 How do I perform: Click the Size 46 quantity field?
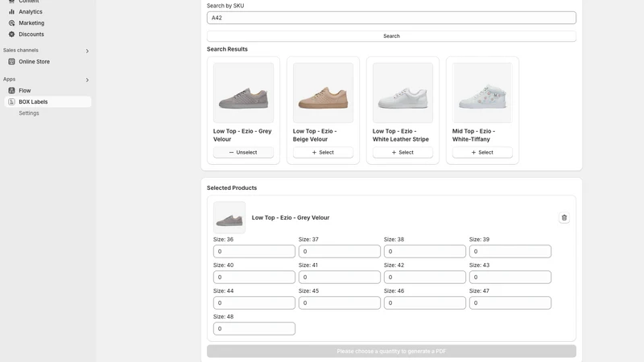[425, 303]
